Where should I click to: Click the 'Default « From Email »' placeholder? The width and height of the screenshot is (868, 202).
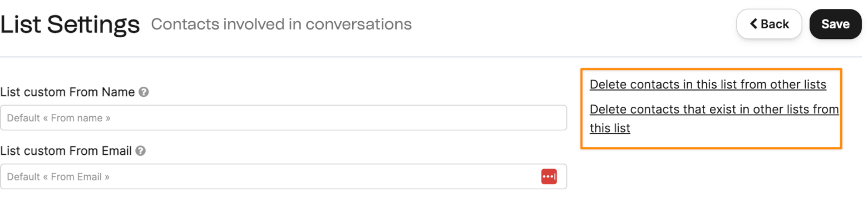[x=58, y=177]
